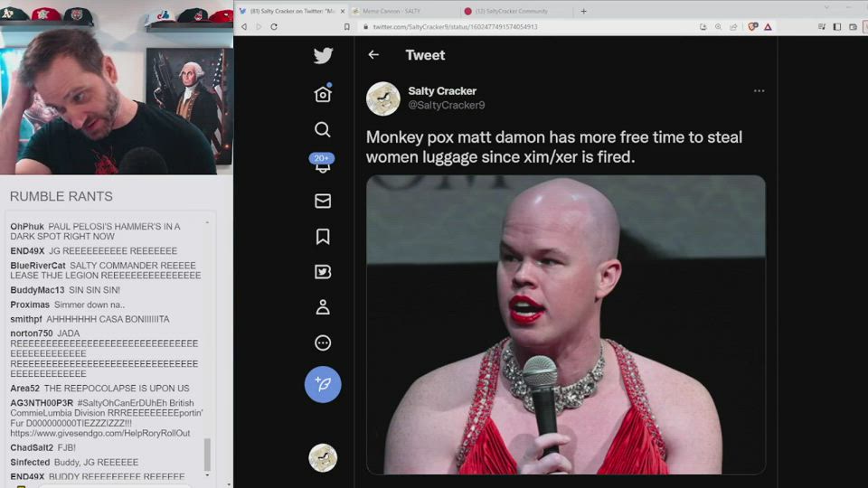Click the browser reload button
Screen dimensions: 868x488
point(274,27)
